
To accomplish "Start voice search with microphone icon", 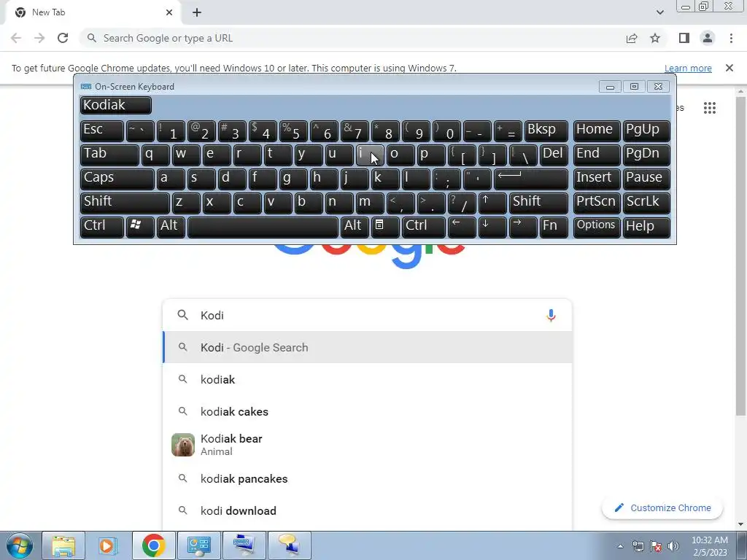I will coord(551,315).
